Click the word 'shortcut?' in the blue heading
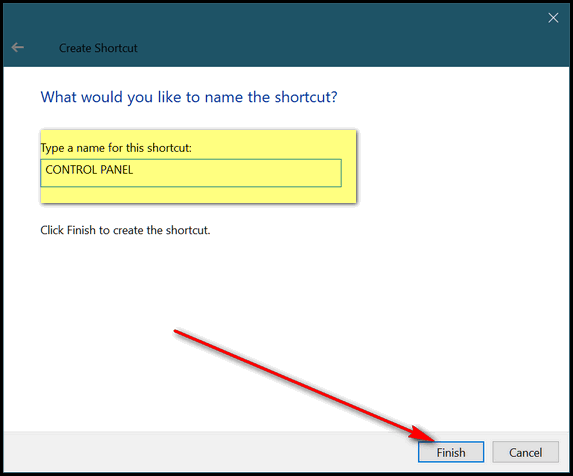573x476 pixels. click(306, 97)
